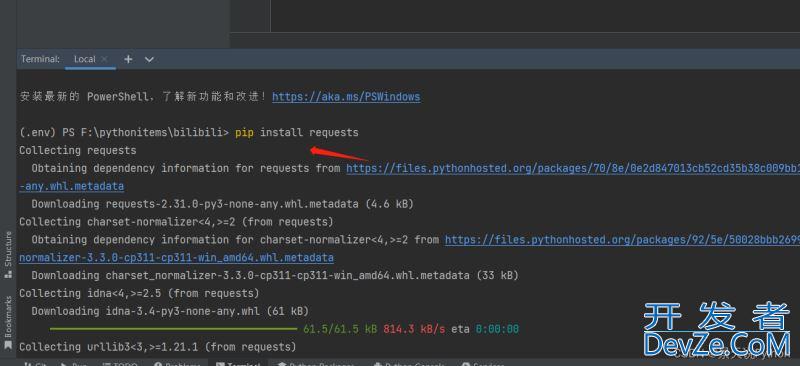800x366 pixels.
Task: Click 'Collecting urllib3<3,>=1.21.1 (from requests)' line
Action: (158, 347)
